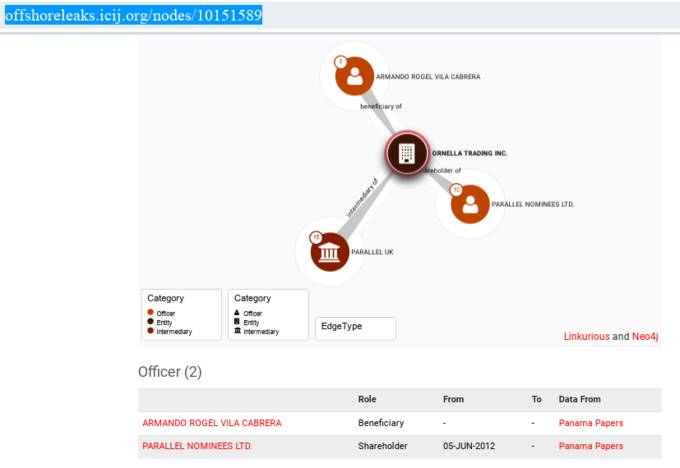The width and height of the screenshot is (680, 468).
Task: Select the Ornella Trading Inc. building node
Action: 406,153
